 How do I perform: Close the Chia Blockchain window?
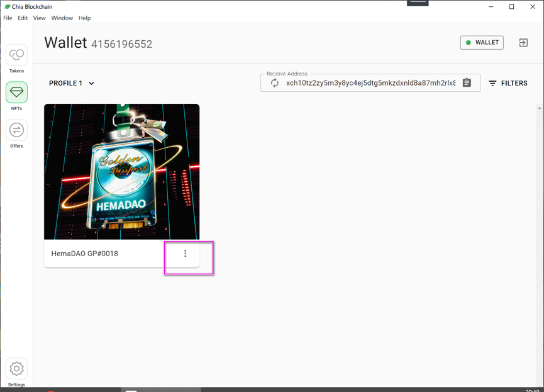pos(533,6)
